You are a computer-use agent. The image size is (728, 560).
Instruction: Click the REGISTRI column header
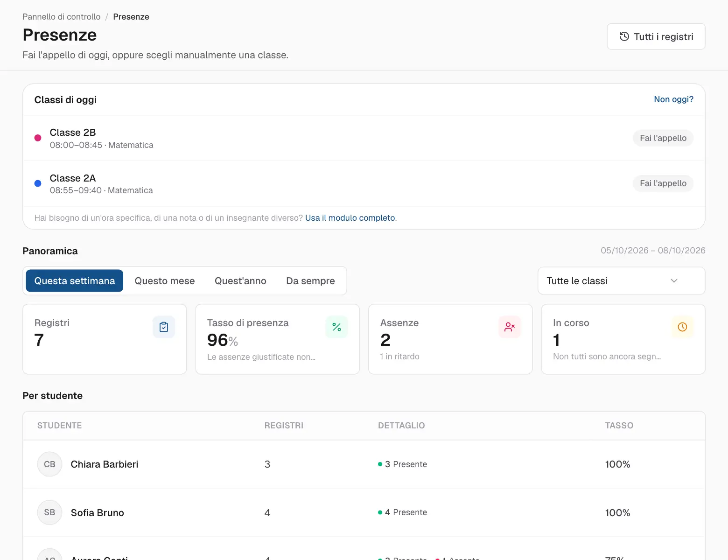point(284,426)
